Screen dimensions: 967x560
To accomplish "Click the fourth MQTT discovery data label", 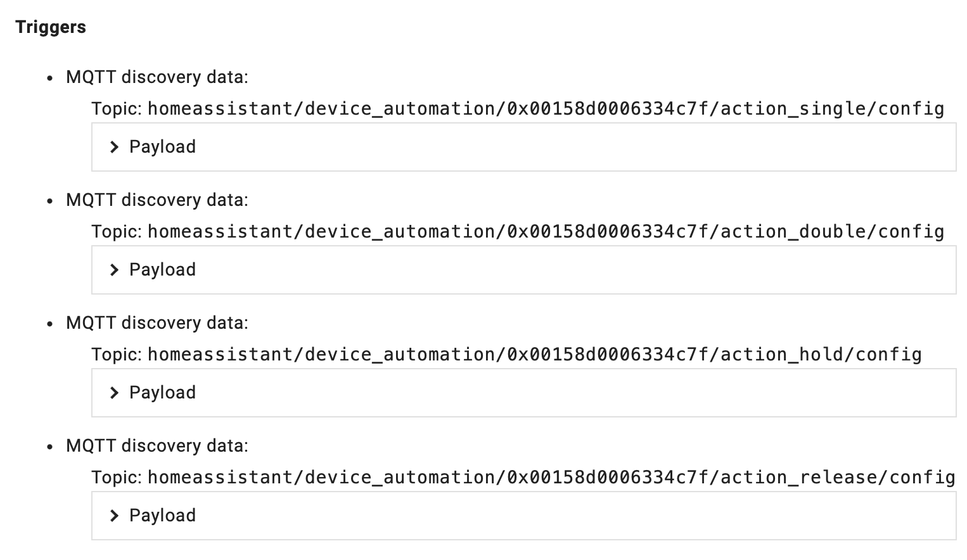I will [x=157, y=446].
